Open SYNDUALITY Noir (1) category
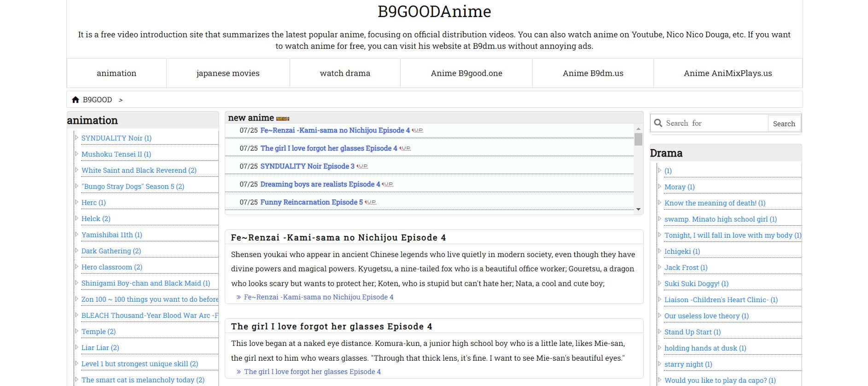Viewport: 868px width, 386px height. point(117,138)
